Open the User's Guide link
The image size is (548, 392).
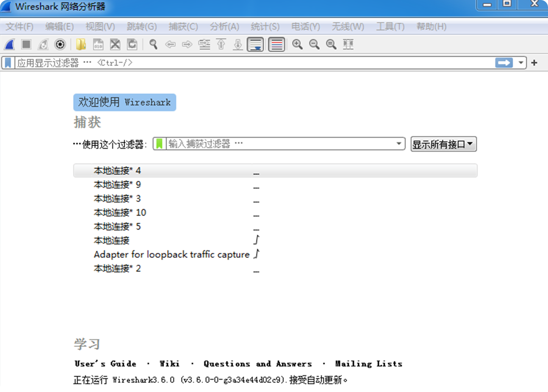pos(105,364)
